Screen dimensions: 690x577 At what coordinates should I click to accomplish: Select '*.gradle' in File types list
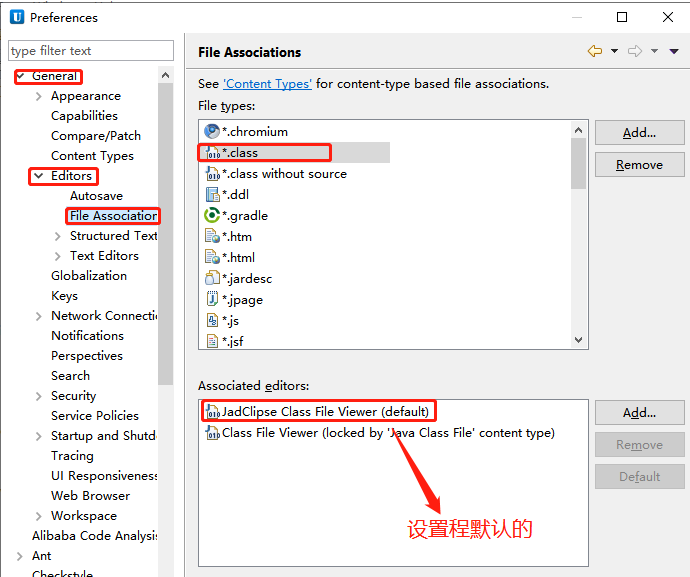(245, 216)
